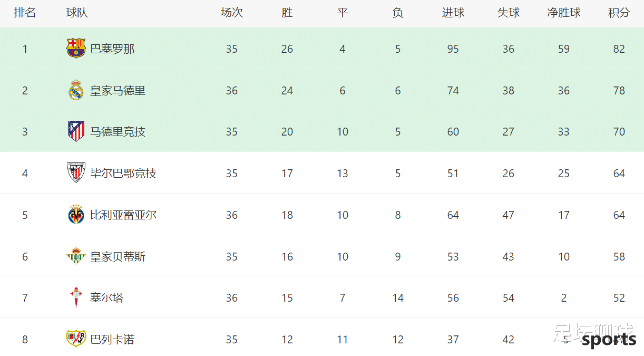The width and height of the screenshot is (644, 356).
Task: Click the 比利亚雷亚尔 team name
Action: coord(123,215)
